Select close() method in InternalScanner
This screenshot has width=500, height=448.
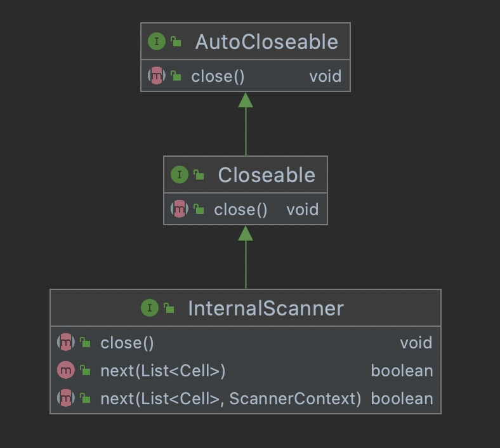[x=127, y=343]
